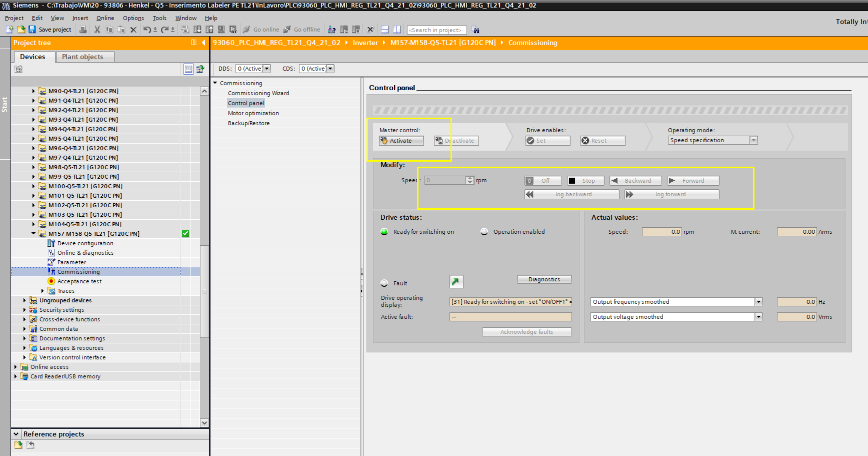The image size is (868, 456).
Task: Select Commissioning Wizard in navigation
Action: coord(258,93)
